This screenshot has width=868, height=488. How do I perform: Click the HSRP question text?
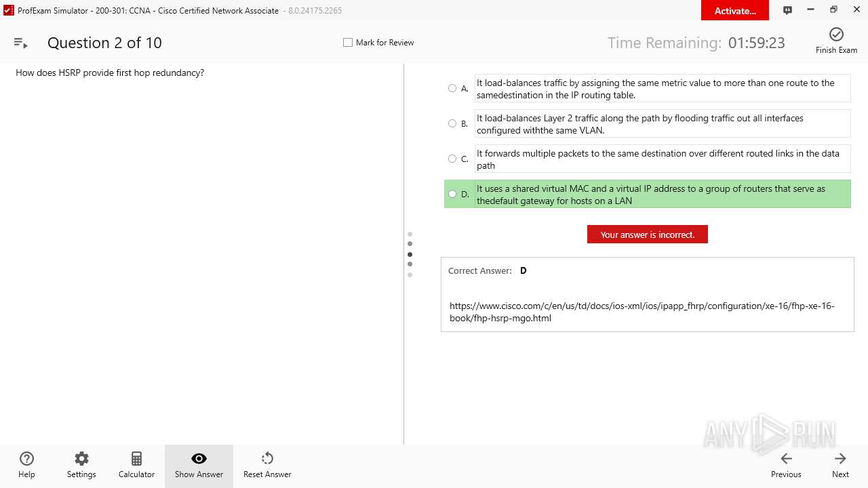pos(110,73)
